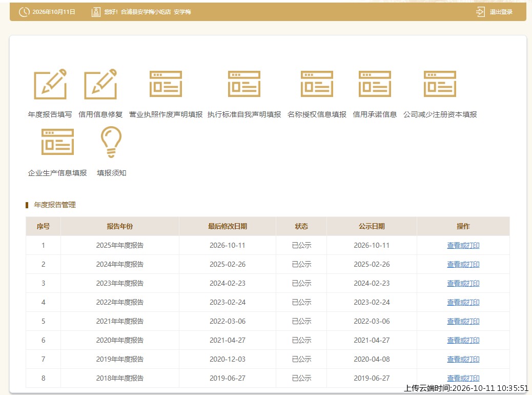
Task: View or print the 2020年年度报告
Action: coord(463,340)
